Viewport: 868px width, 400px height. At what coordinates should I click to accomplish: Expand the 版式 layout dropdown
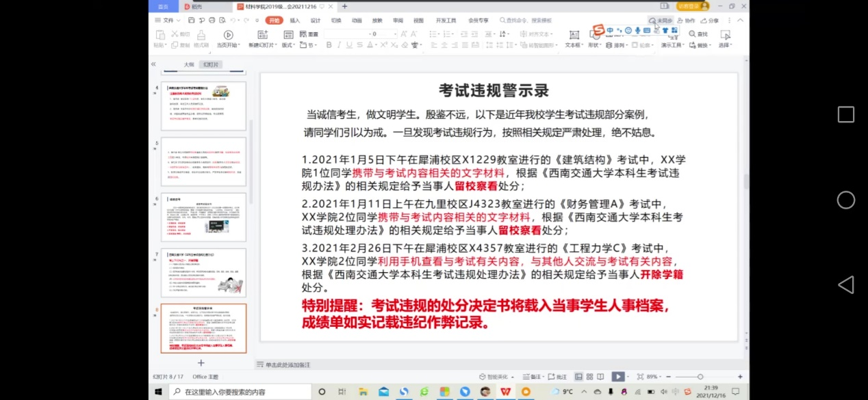288,45
